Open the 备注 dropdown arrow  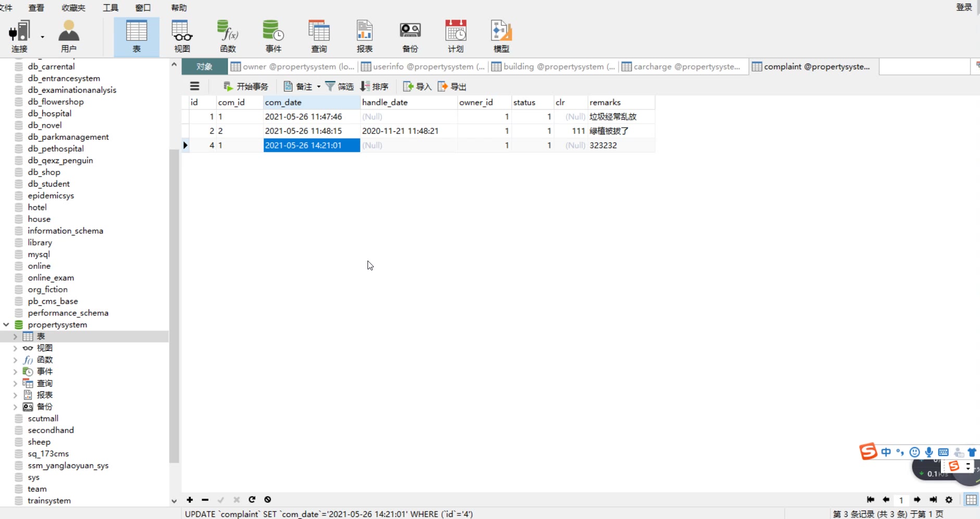tap(318, 86)
